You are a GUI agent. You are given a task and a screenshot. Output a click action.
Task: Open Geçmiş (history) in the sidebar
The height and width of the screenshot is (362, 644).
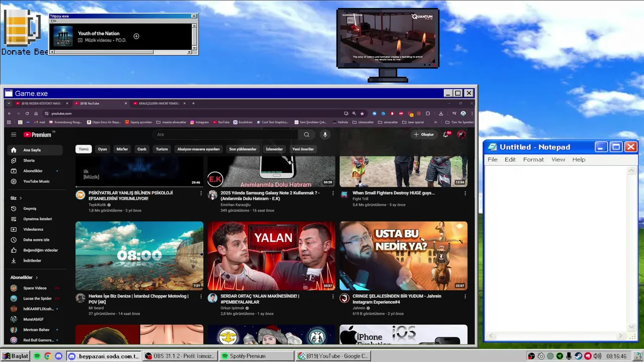click(x=34, y=209)
